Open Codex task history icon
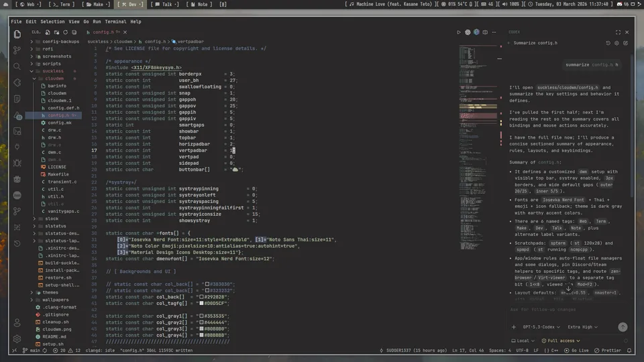Screen dimensions: 644x362 608,43
